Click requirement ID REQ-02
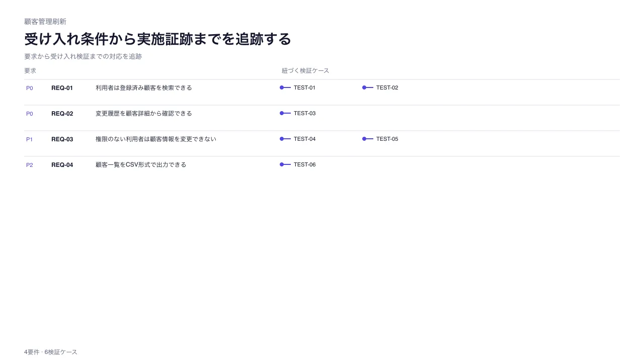Screen dimensions: 644x362 [x=62, y=114]
